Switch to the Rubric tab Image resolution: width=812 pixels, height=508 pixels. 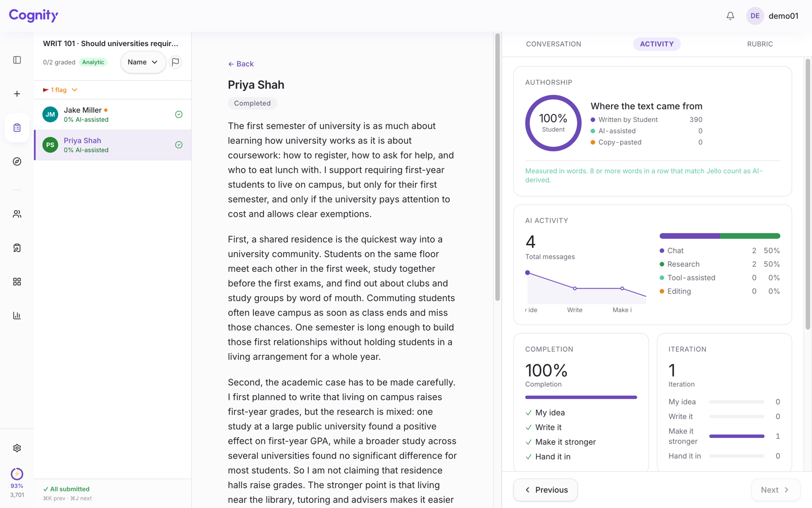(x=760, y=44)
